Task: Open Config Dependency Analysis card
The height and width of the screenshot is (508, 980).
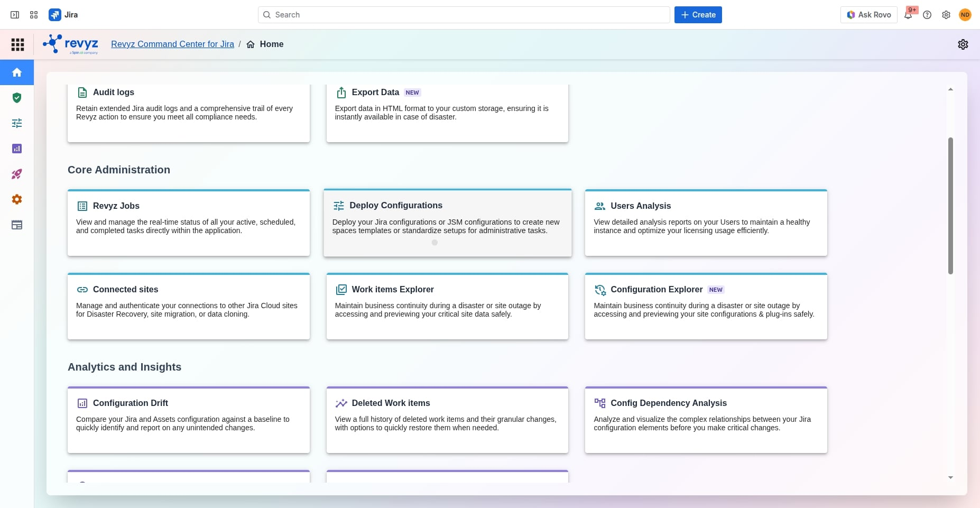Action: point(706,420)
